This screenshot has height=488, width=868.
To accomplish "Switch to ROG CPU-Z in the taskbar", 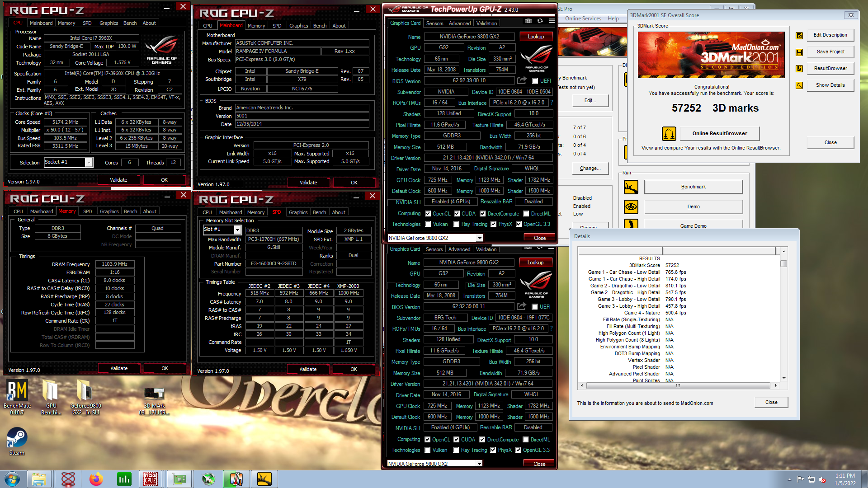I will click(151, 479).
